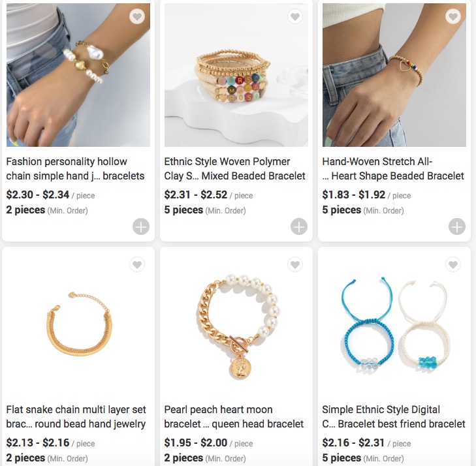
Task: View the pearl and gold heart bracelet photo
Action: 78,75
